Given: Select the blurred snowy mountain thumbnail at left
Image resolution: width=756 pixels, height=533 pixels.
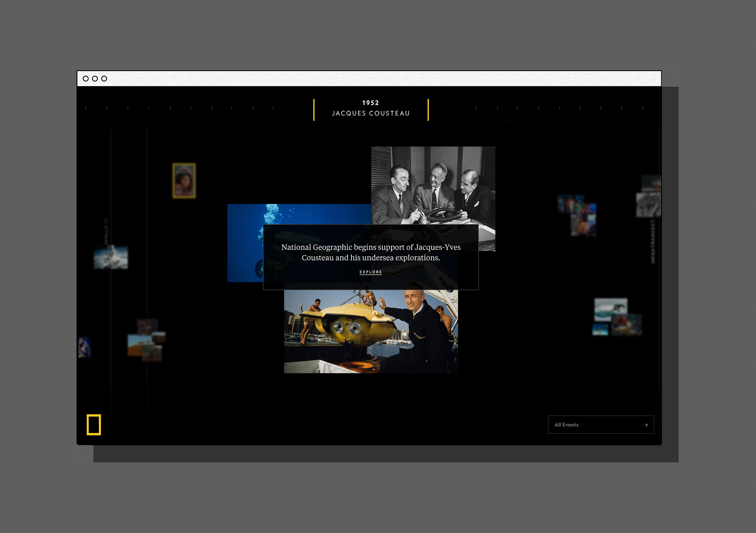Looking at the screenshot, I should pos(111,257).
